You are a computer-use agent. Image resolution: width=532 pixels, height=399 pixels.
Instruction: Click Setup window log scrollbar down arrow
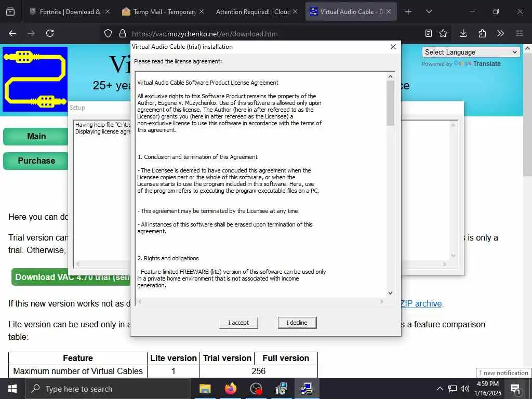453,256
